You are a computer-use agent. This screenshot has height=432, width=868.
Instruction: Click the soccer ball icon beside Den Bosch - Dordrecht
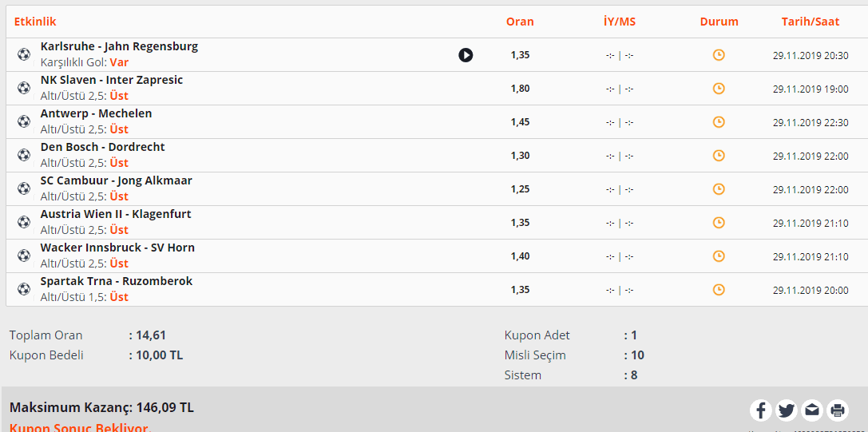pos(23,155)
